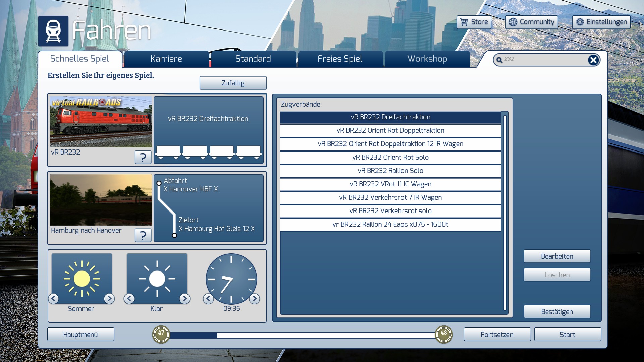Switch to the Karriere tab
The height and width of the screenshot is (362, 644).
pos(166,59)
